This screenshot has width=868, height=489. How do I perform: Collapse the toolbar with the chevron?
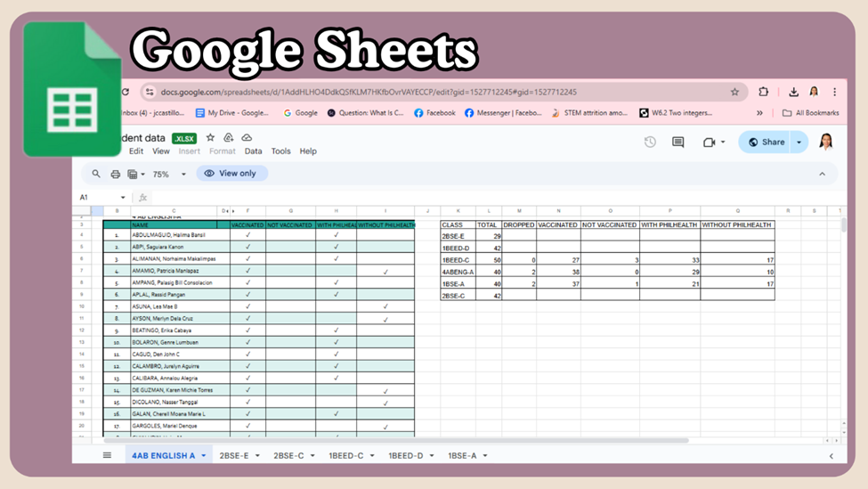822,174
